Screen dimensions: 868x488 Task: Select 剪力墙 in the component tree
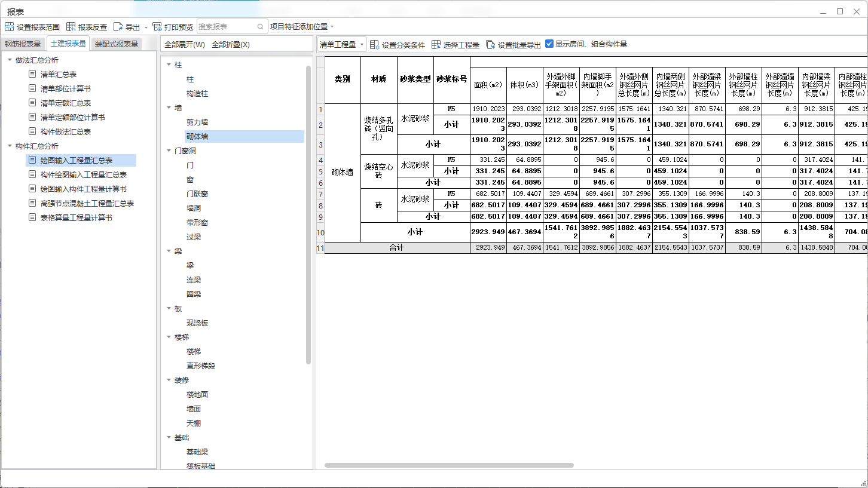pyautogui.click(x=197, y=122)
